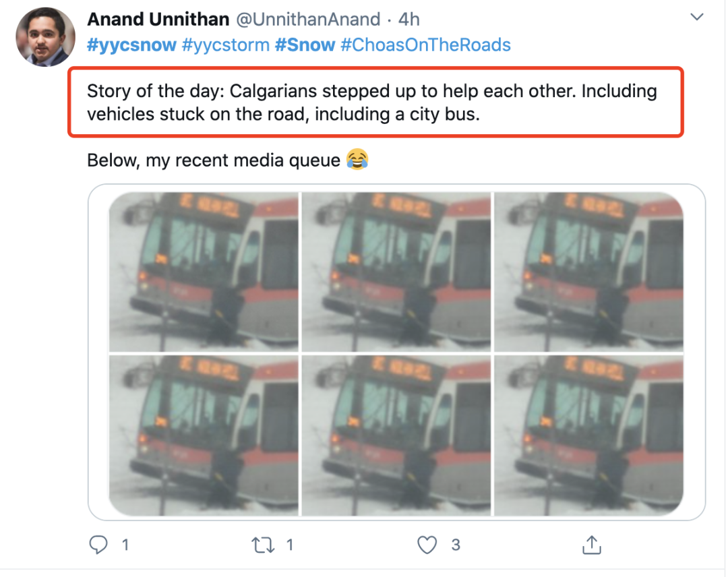Retweet using the retweet arrows icon
This screenshot has width=728, height=577.
point(264,545)
